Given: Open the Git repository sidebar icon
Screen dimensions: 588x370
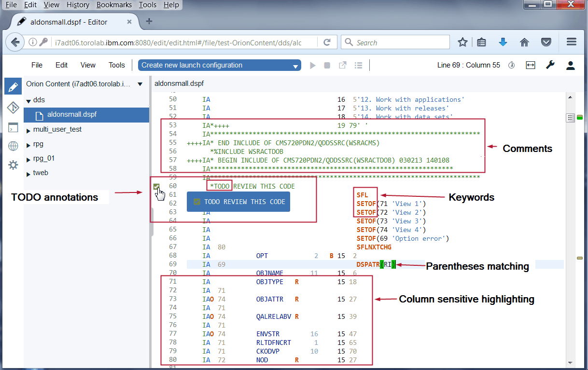Looking at the screenshot, I should 13,107.
